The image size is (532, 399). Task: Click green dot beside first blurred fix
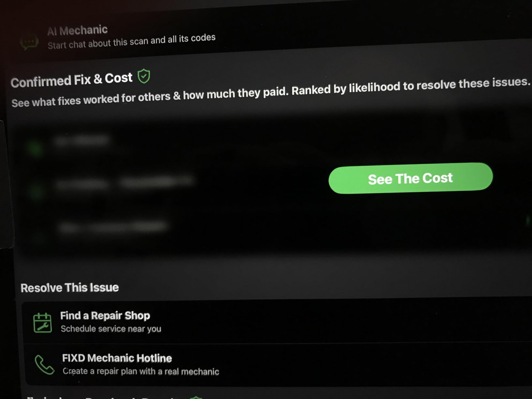coord(35,148)
